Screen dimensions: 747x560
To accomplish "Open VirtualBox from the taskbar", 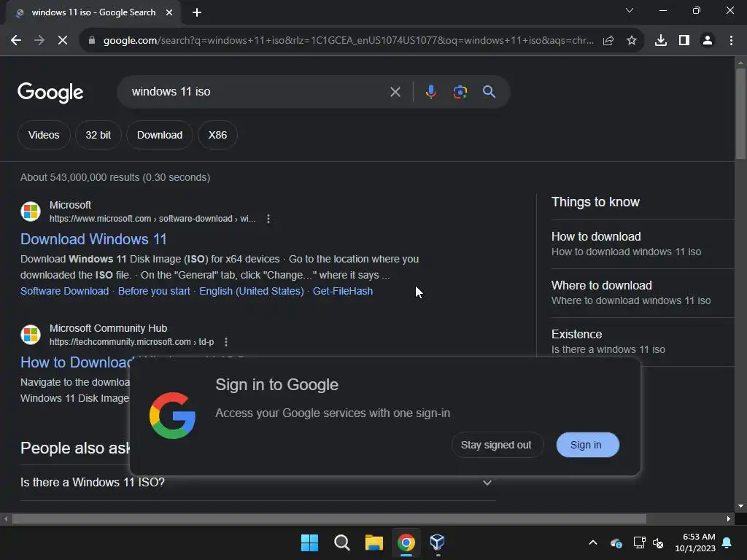I will (438, 542).
